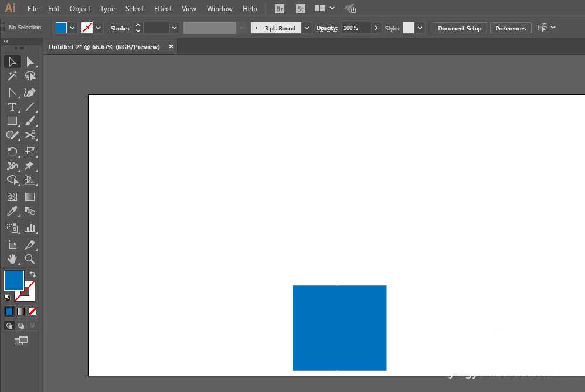
Task: Choose the Magic Wand tool
Action: (x=12, y=76)
